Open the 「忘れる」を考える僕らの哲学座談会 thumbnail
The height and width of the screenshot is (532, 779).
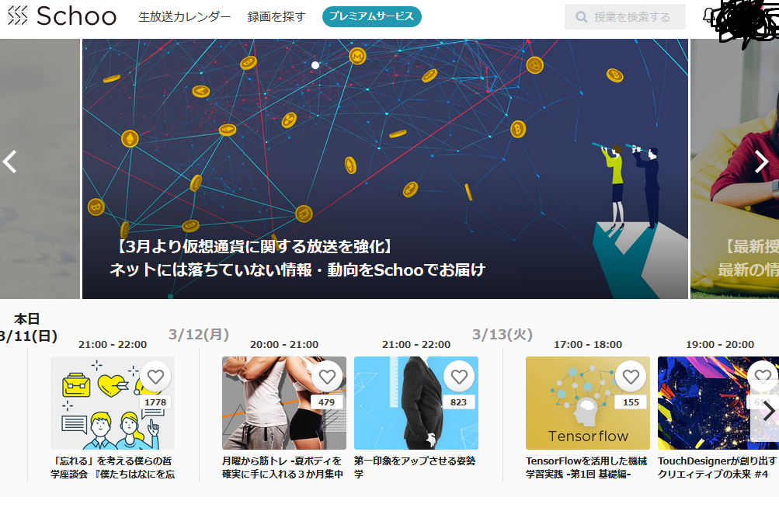tap(113, 403)
